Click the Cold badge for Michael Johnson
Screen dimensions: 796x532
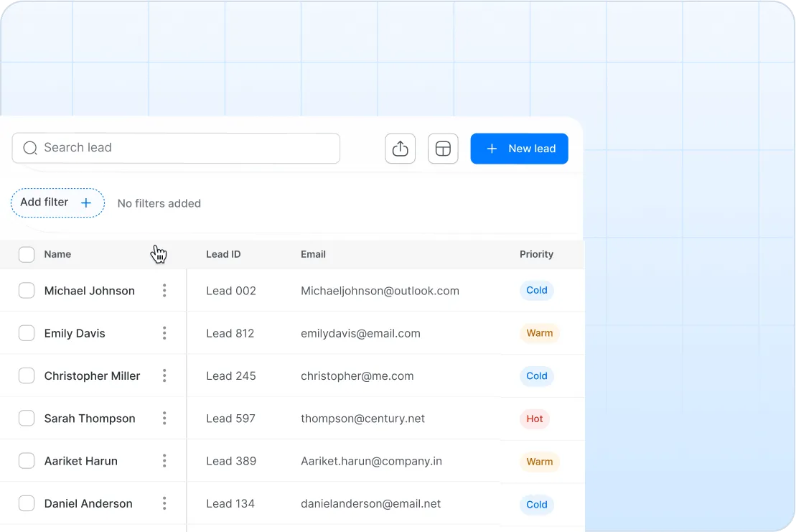click(x=537, y=290)
